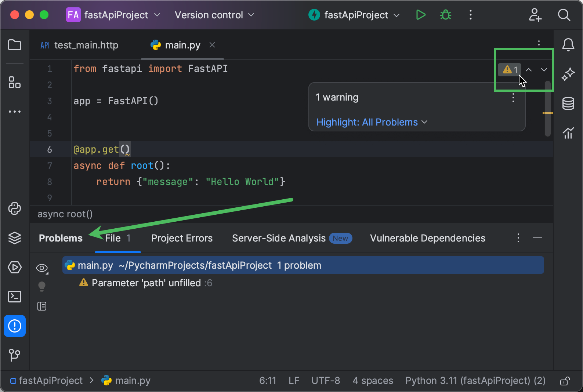This screenshot has width=583, height=392.
Task: Click the Run fastApiProject play button
Action: click(x=421, y=15)
